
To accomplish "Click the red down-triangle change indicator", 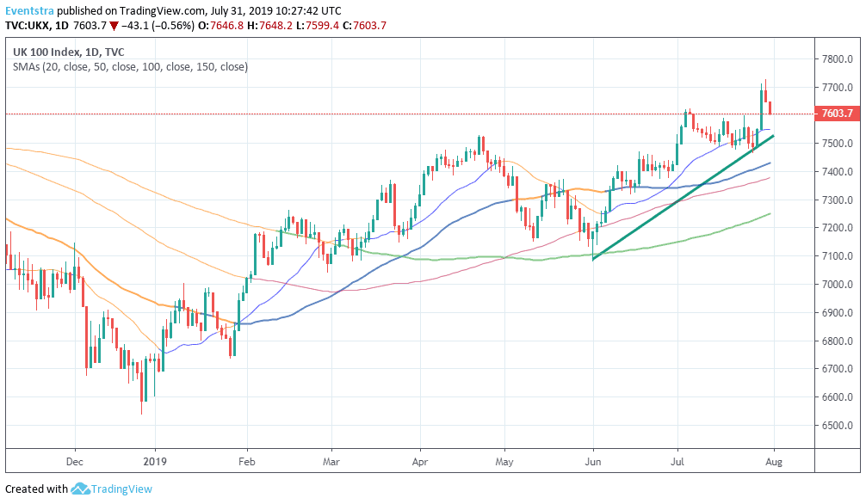I will [114, 26].
